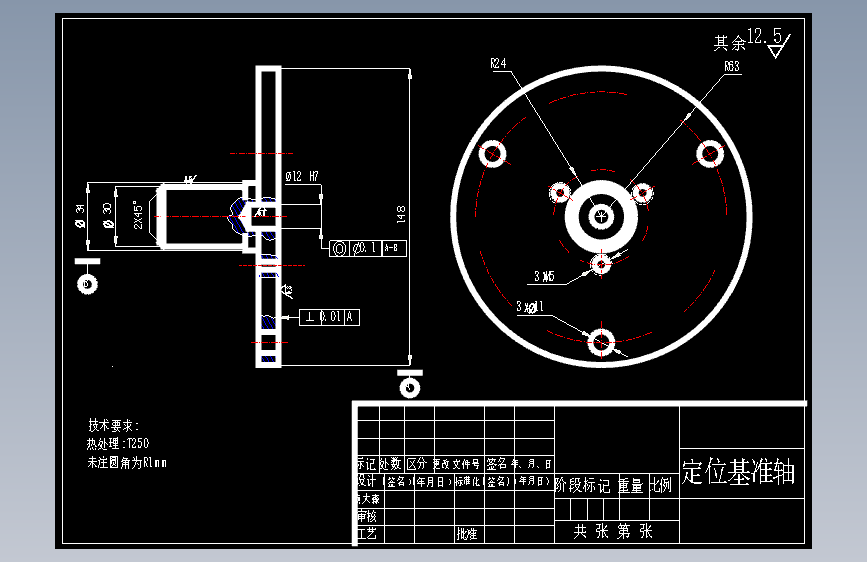The height and width of the screenshot is (562, 867).
Task: Click the 批准 cell in title block
Action: [x=467, y=534]
